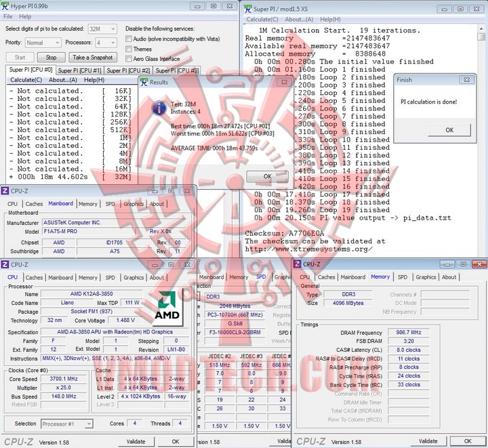The height and width of the screenshot is (448, 488).
Task: Click the Bus Speed 148.0 MHz value
Action: 64,396
